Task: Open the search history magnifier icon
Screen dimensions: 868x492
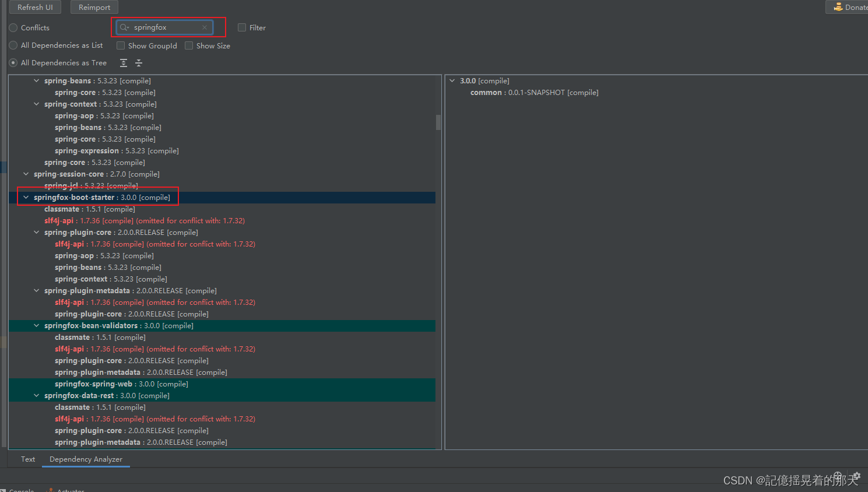Action: [x=123, y=27]
